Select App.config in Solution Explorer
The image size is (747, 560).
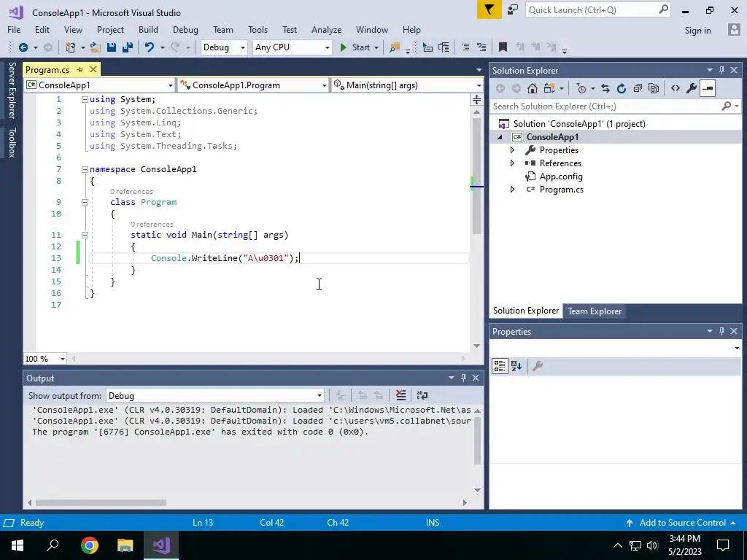click(561, 176)
